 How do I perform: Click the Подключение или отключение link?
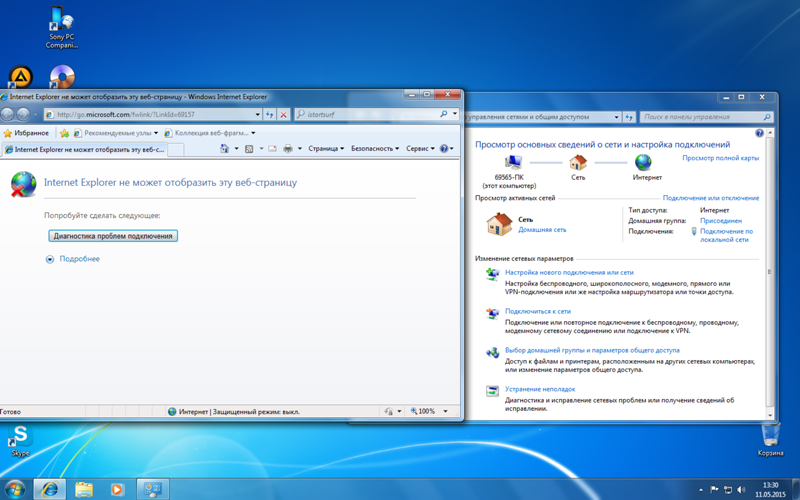(711, 198)
